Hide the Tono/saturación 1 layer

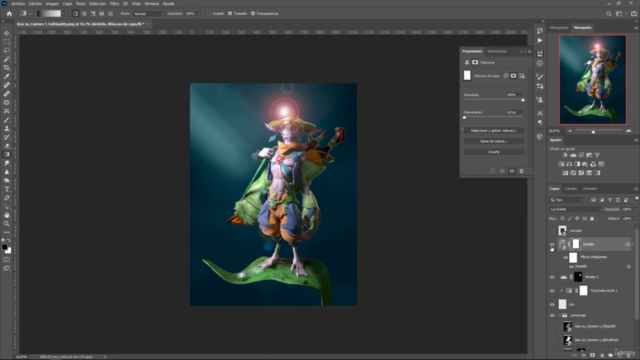[552, 291]
